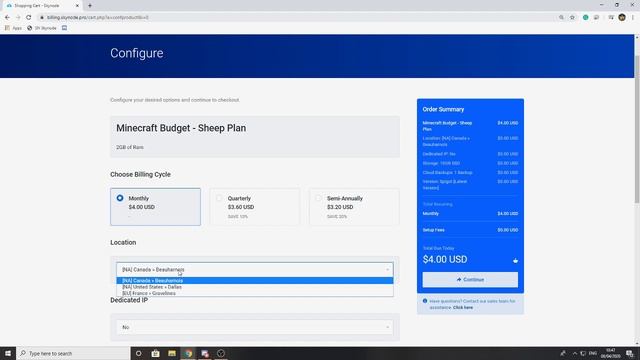
Task: Select the Monthly billing cycle
Action: 156,207
